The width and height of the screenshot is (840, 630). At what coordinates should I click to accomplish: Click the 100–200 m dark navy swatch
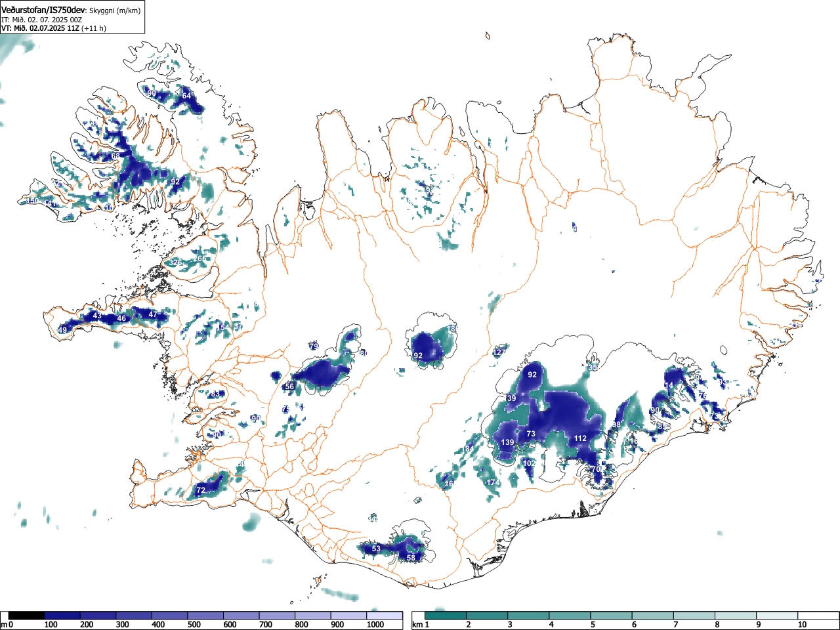(x=62, y=616)
